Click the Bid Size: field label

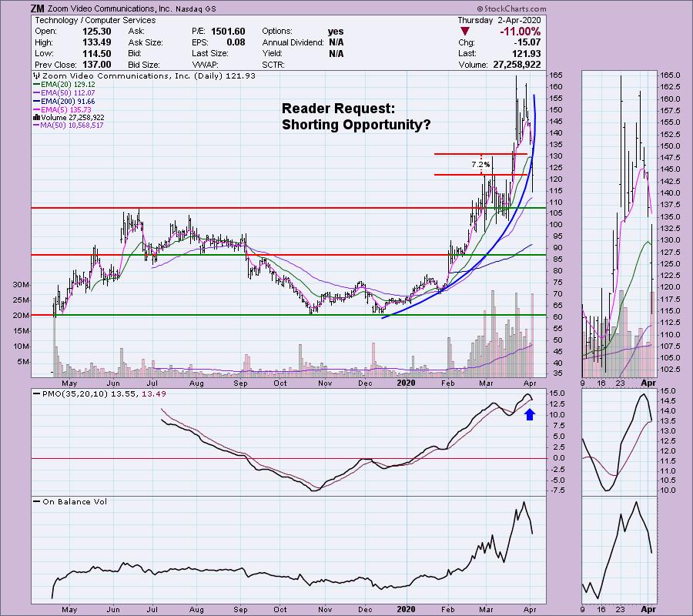(143, 65)
